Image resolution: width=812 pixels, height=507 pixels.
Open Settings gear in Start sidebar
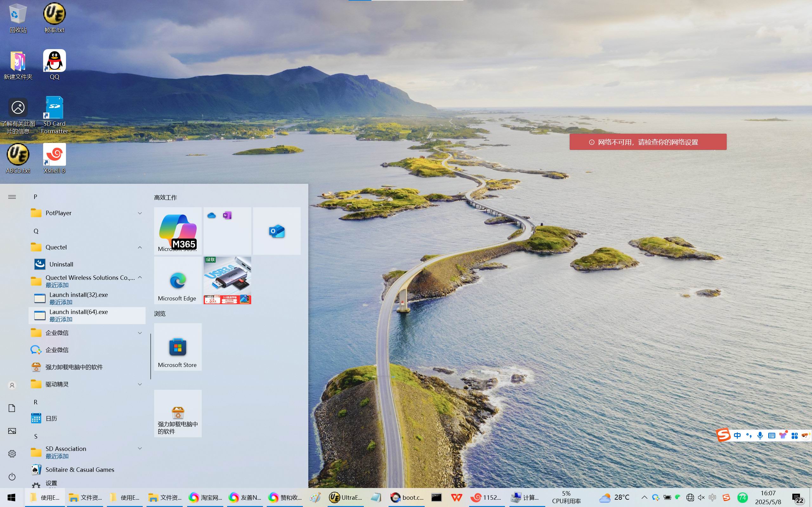(x=12, y=454)
